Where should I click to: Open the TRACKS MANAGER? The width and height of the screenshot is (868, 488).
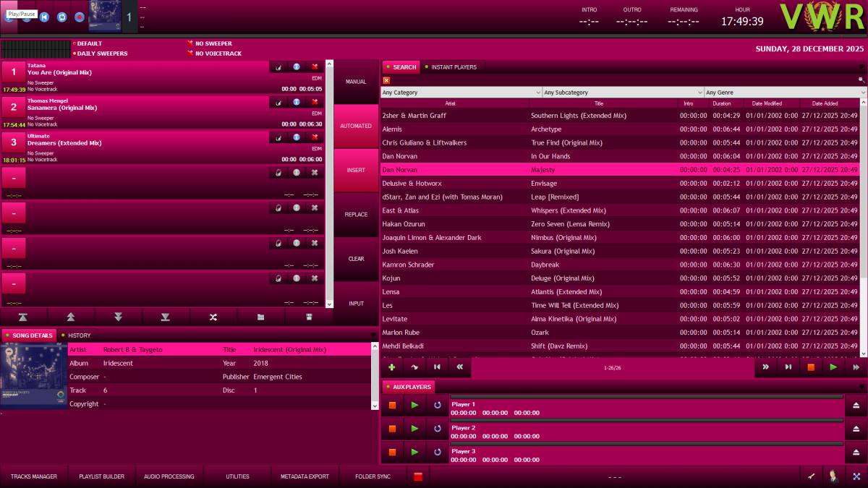click(x=33, y=476)
